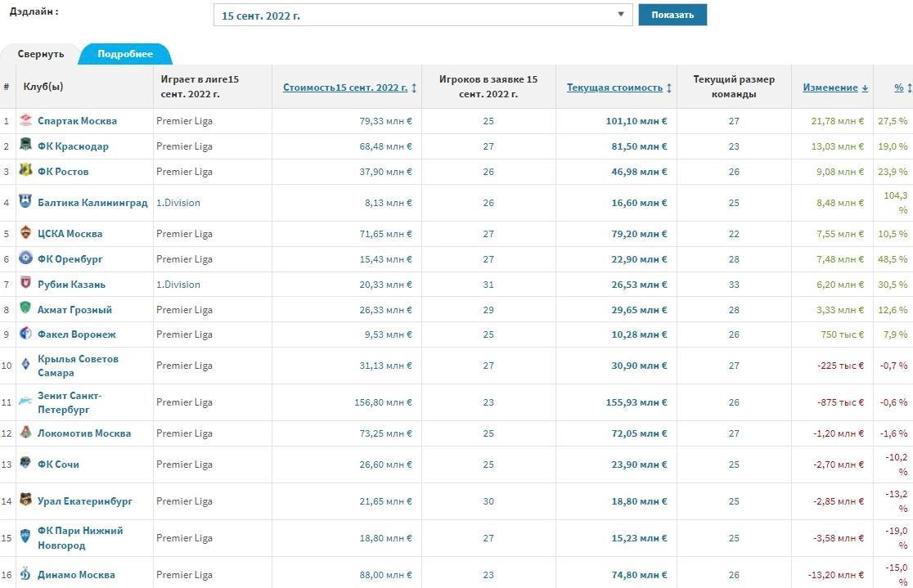Click the ФК Сочи club crest
Viewport: 913px width, 588px height.
click(25, 463)
